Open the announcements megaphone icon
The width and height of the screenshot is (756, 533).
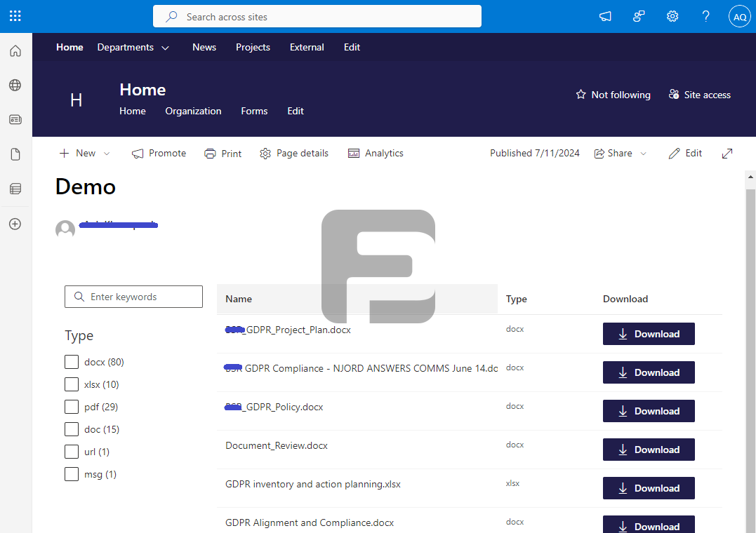(604, 15)
